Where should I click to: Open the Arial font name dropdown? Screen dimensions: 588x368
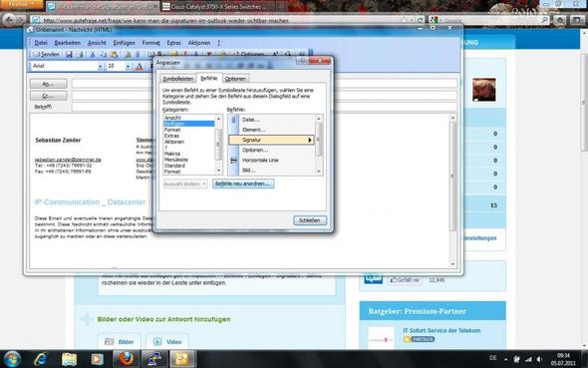pyautogui.click(x=100, y=67)
